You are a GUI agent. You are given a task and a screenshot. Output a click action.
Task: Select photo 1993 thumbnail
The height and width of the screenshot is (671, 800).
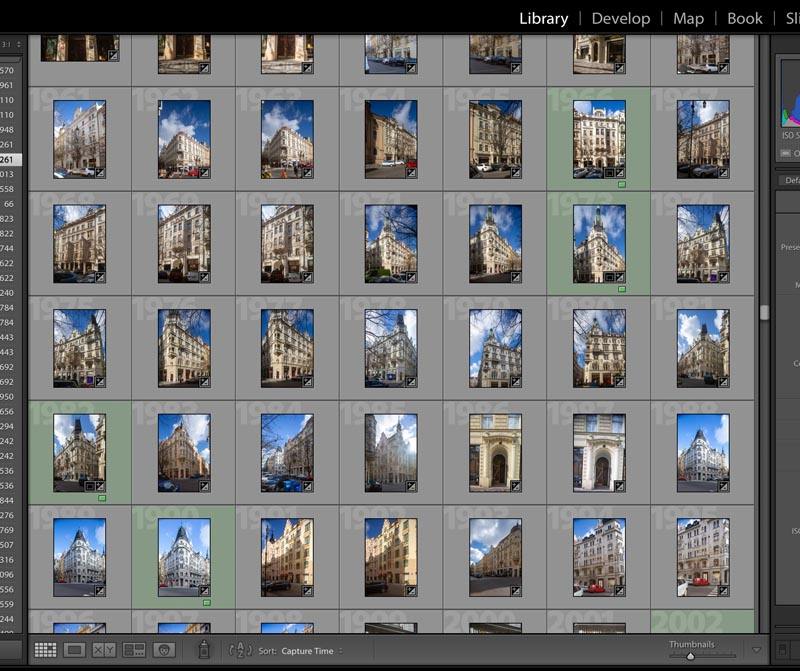tap(495, 558)
